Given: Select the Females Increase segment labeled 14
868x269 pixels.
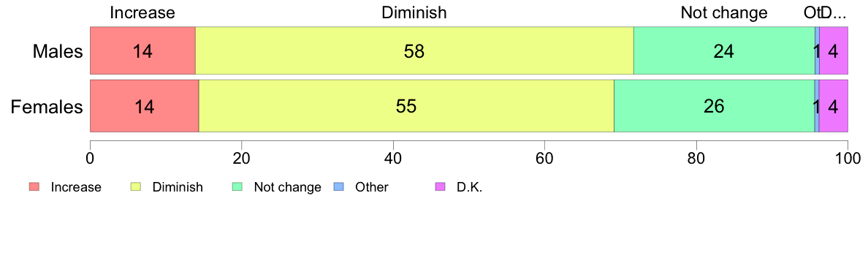Looking at the screenshot, I should click(145, 106).
